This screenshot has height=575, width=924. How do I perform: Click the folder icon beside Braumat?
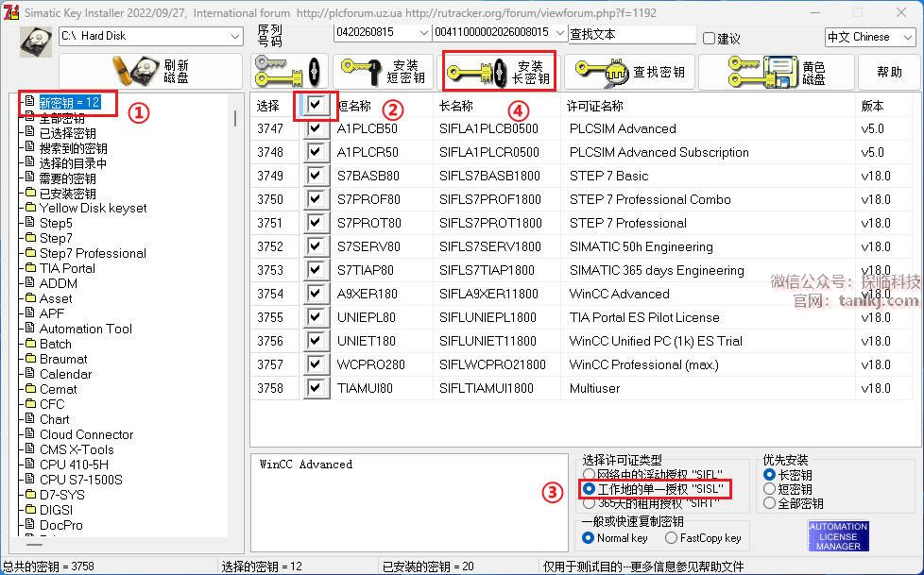(x=30, y=358)
